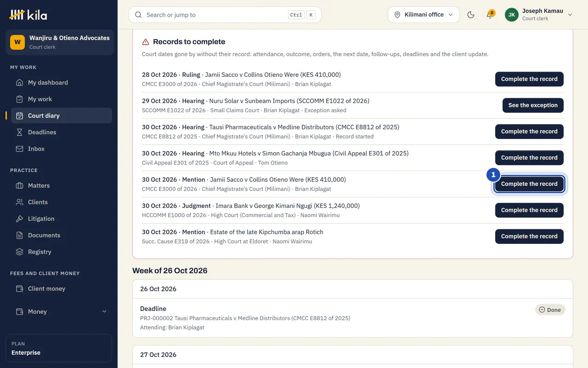Toggle dark mode with the moon icon
Viewport: 588px width, 368px height.
tap(471, 15)
